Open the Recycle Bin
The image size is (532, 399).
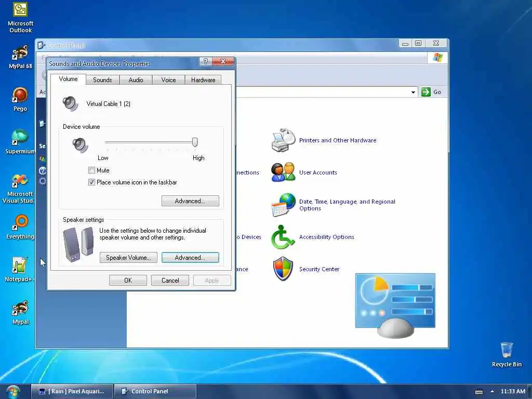507,354
